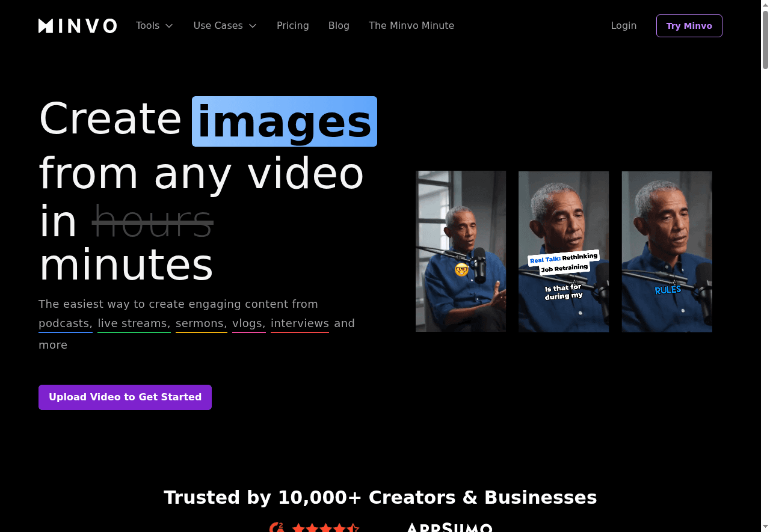
Task: Click the video thumbnail with RULES caption
Action: pyautogui.click(x=667, y=251)
